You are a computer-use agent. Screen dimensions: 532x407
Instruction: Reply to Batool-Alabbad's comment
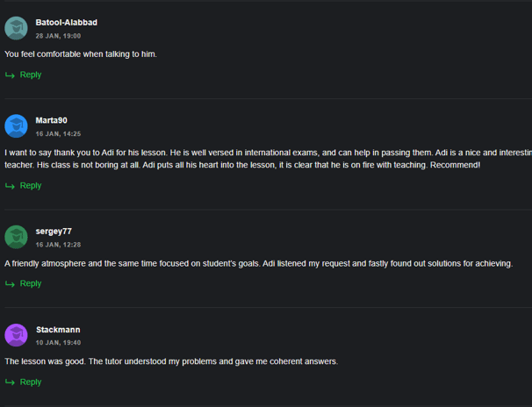(31, 75)
